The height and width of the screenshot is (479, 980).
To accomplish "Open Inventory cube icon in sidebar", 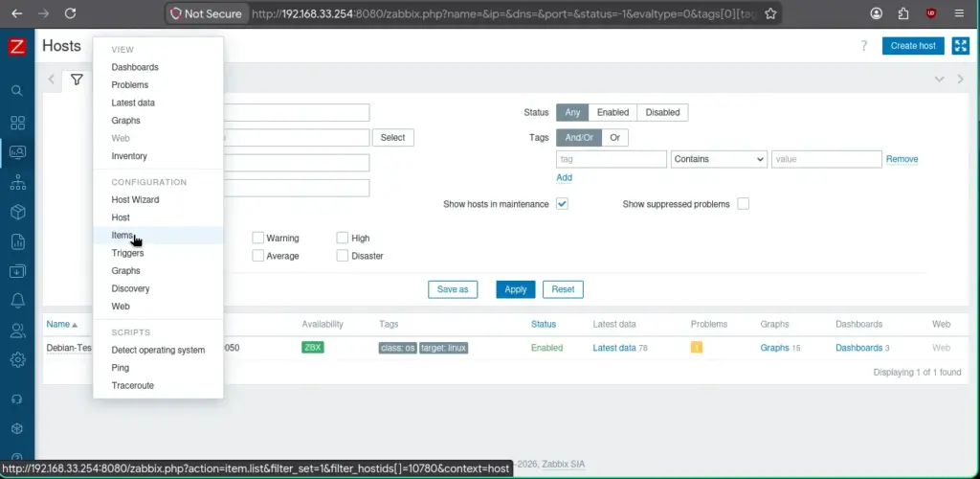I will [17, 212].
